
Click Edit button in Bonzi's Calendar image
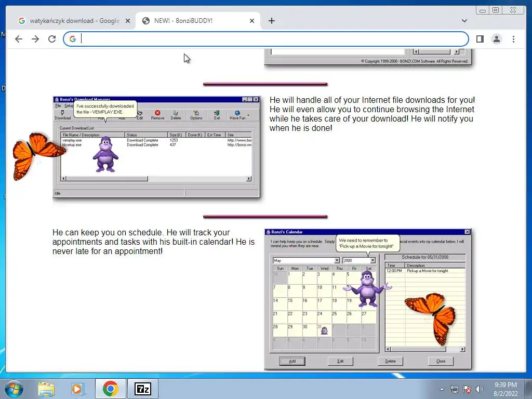(x=340, y=361)
